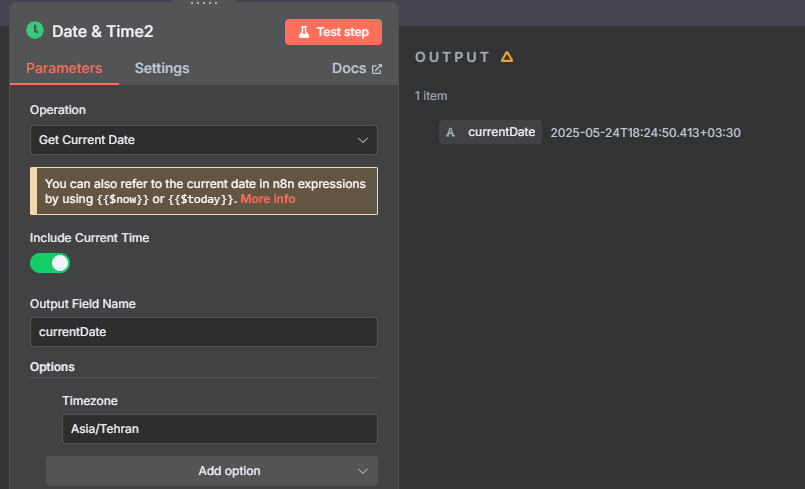Click the Timezone field with Asia/Tehran
The image size is (805, 489).
(x=220, y=429)
